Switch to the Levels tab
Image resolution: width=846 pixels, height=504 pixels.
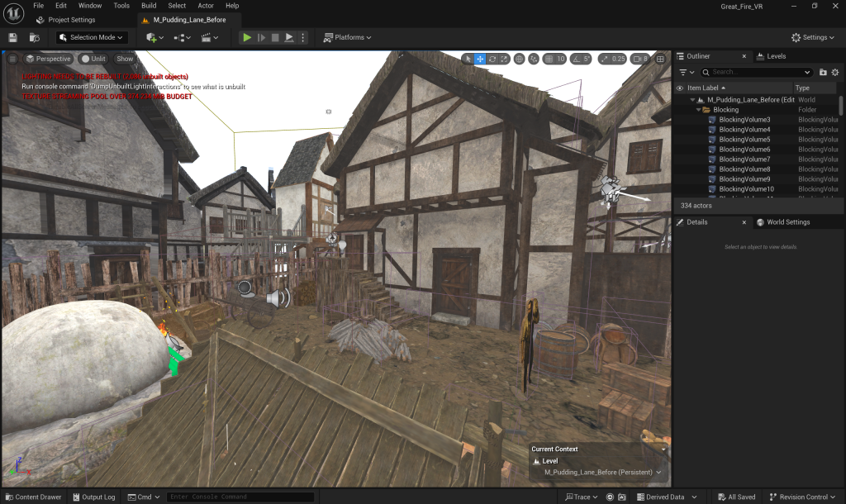click(x=772, y=56)
